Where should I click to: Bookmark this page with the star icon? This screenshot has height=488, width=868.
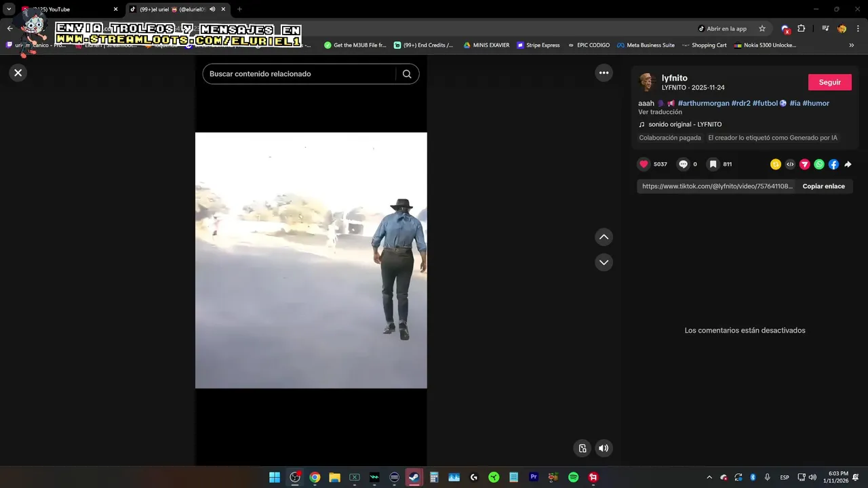pos(762,28)
